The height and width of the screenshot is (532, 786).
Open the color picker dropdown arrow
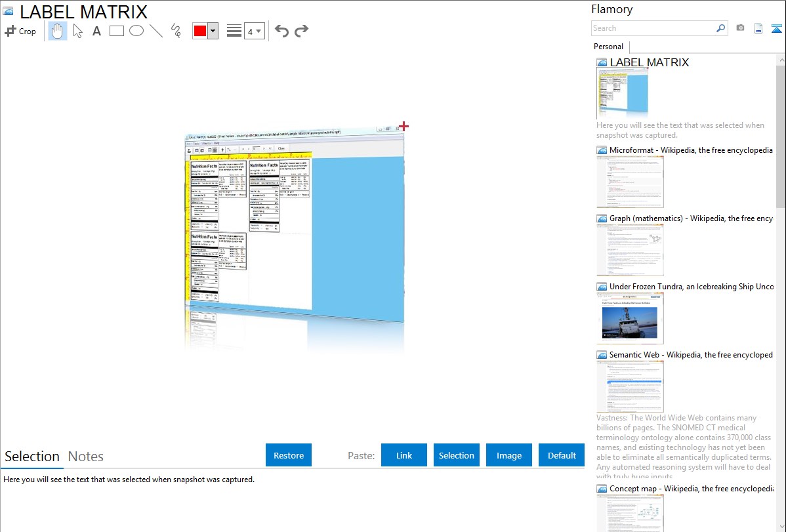pyautogui.click(x=213, y=31)
